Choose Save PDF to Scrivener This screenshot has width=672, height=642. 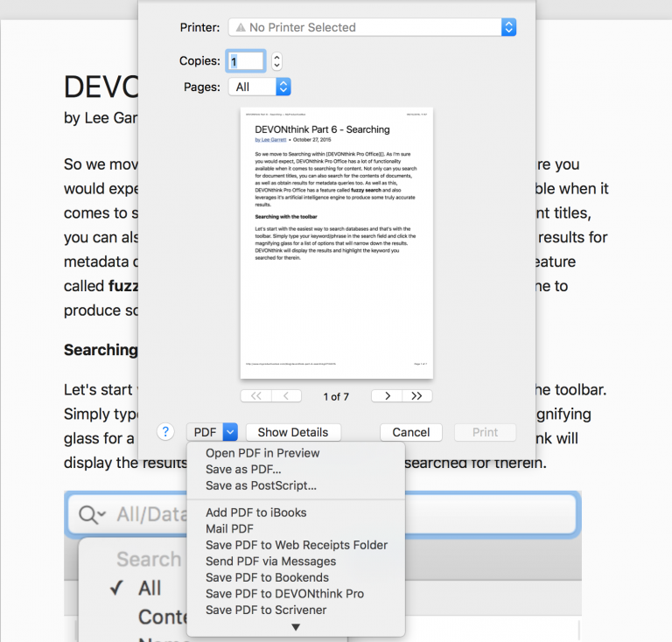(296, 611)
